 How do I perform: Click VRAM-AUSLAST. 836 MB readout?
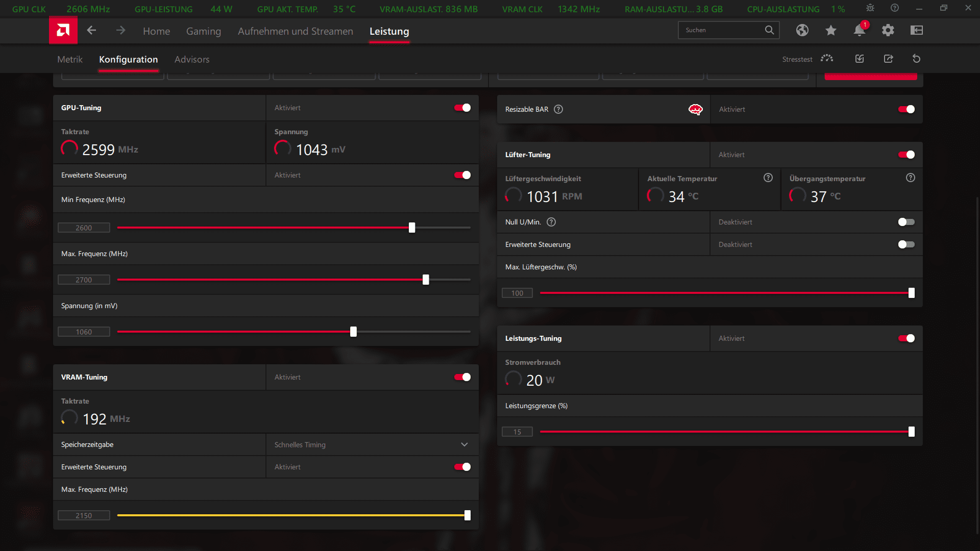tap(429, 9)
